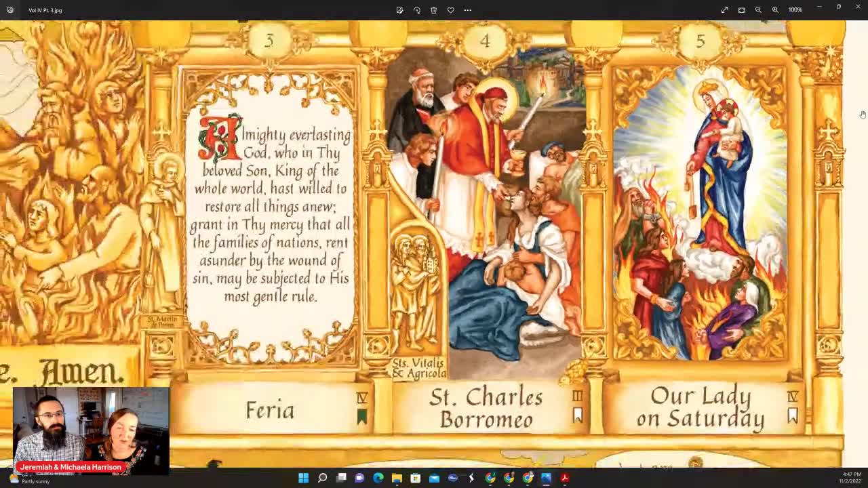
Task: Click the fit-to-window icon
Action: point(741,10)
